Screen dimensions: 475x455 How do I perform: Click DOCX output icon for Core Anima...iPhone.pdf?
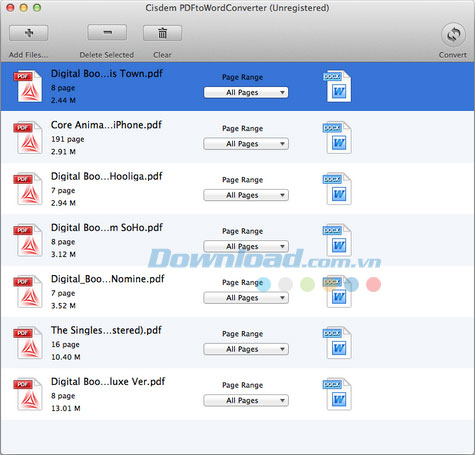[x=337, y=138]
